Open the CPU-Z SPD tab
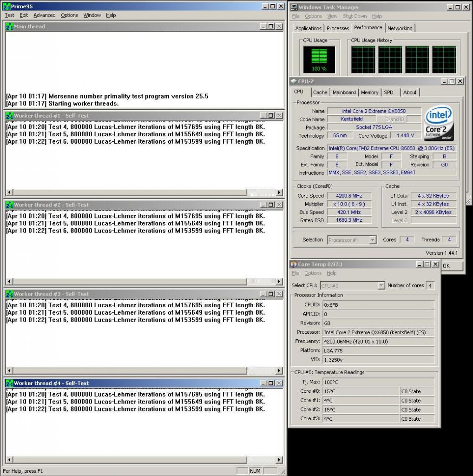 388,93
